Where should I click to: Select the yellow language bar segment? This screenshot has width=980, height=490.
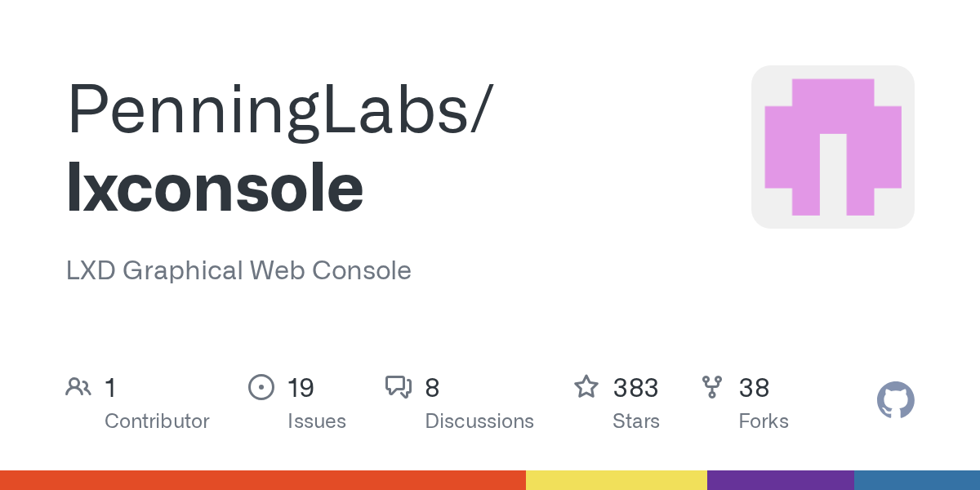pos(616,480)
